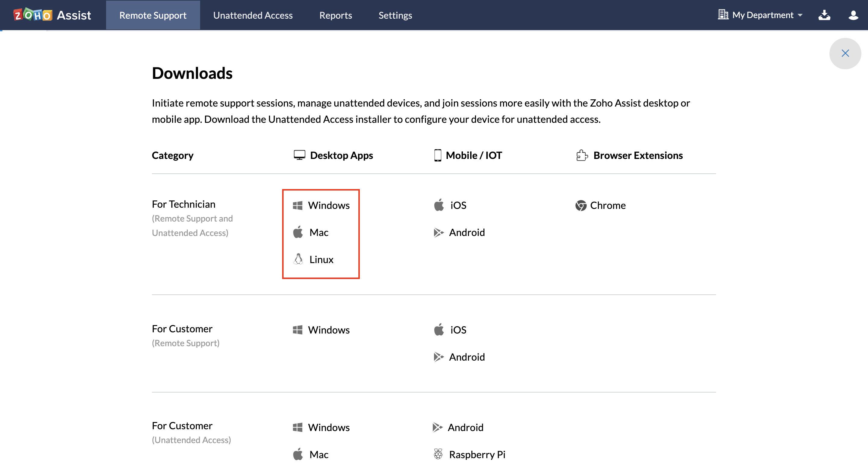
Task: Click the download icon in top bar
Action: [x=824, y=15]
